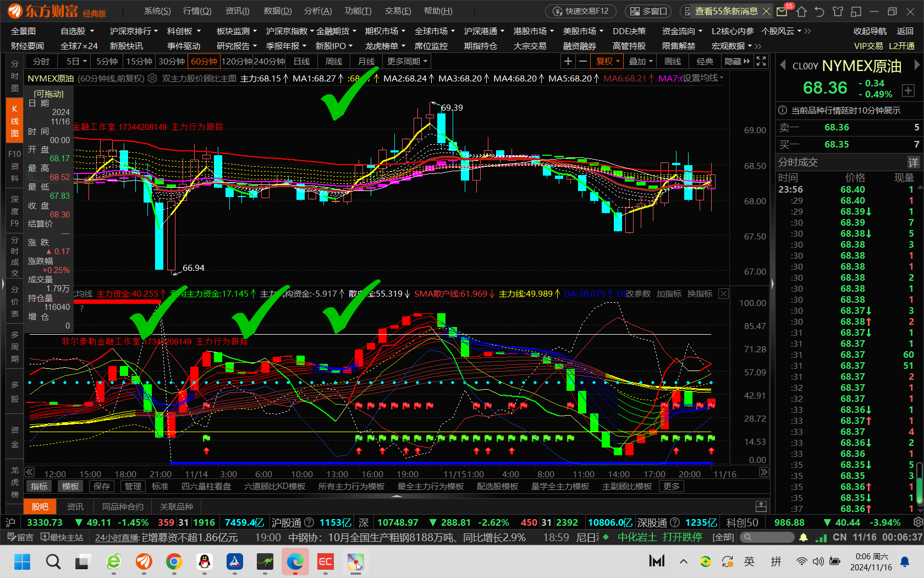
Task: Click the alert bell in status bar
Action: (x=804, y=537)
